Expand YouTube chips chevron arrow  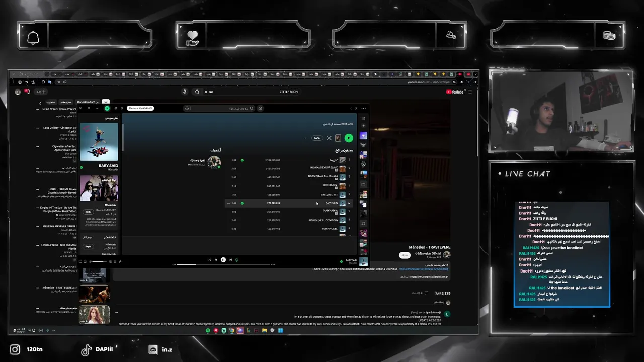(40, 103)
